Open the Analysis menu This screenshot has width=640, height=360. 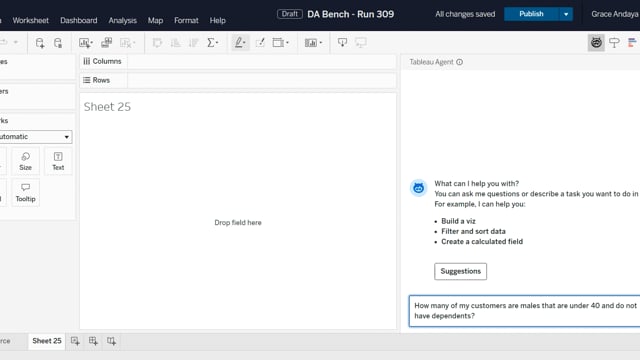122,20
